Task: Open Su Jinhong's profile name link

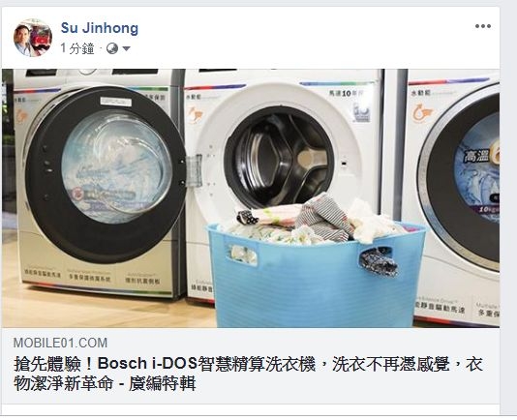Action: point(100,28)
